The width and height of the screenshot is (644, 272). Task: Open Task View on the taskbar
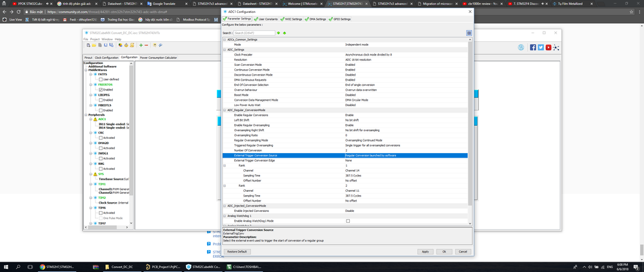tap(31, 267)
